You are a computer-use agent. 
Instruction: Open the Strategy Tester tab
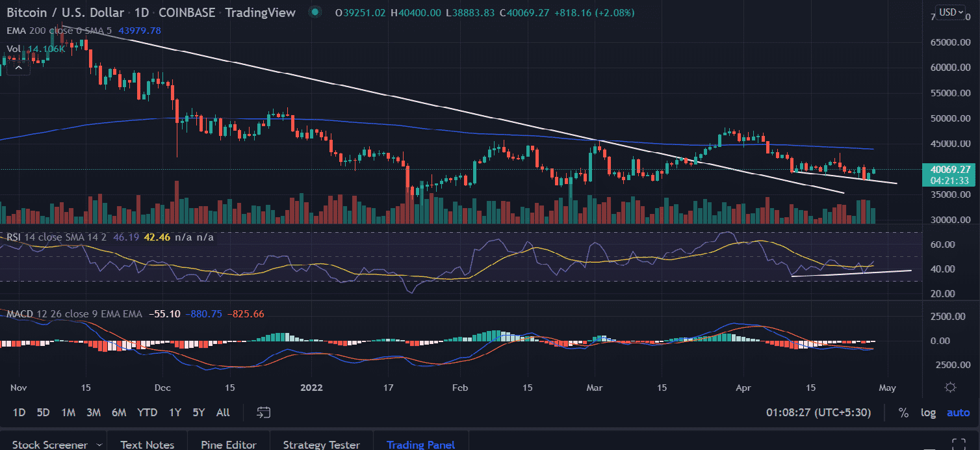click(x=321, y=445)
